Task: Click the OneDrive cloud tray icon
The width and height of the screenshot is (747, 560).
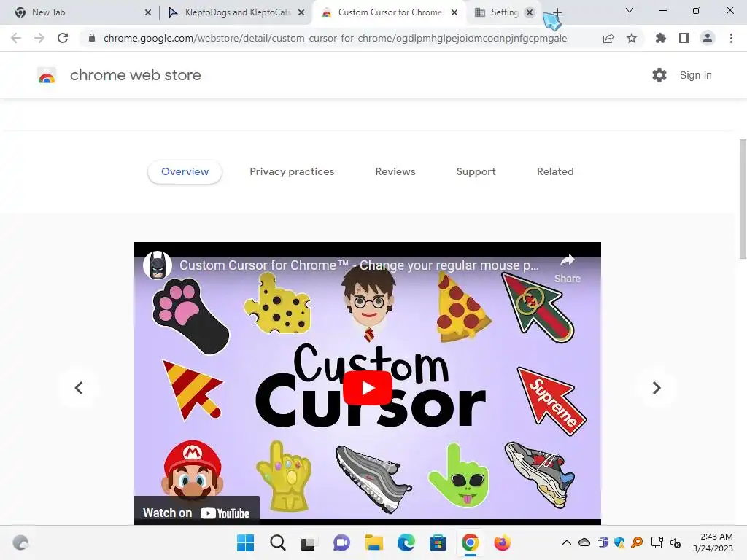Action: [x=584, y=542]
